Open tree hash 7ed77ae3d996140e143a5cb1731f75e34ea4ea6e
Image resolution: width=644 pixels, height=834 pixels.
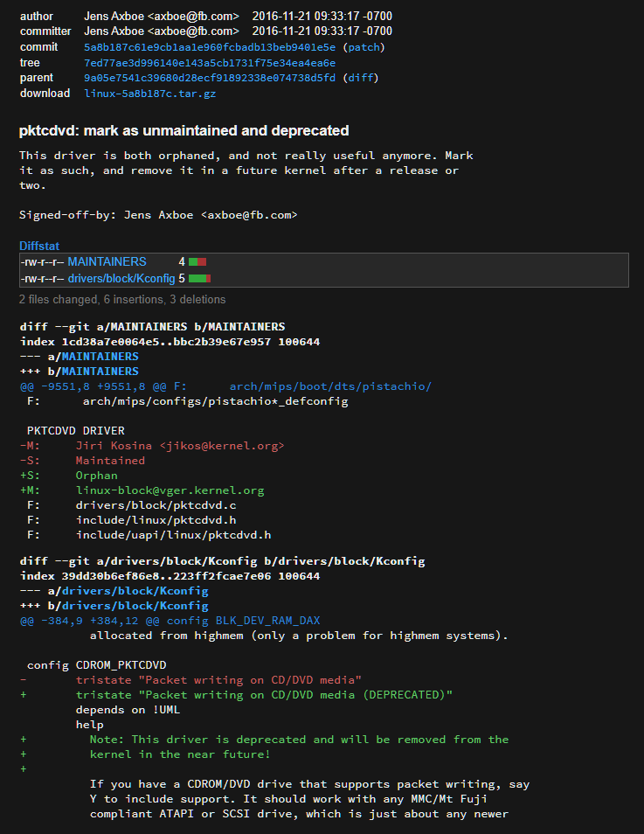[x=210, y=63]
